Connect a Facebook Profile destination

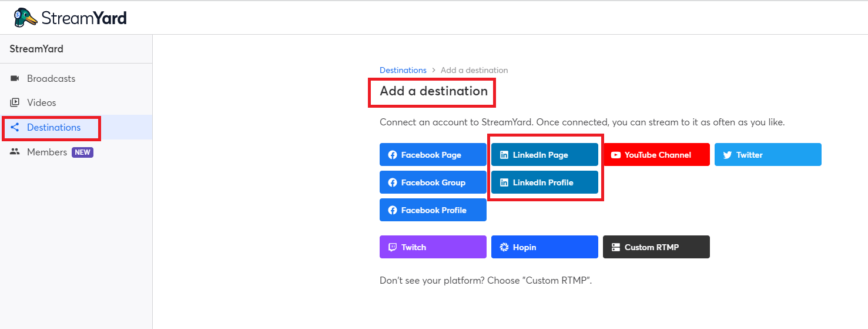(x=433, y=210)
